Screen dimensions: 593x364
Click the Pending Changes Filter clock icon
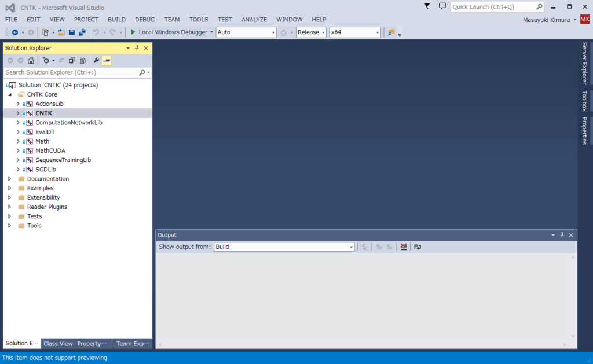point(46,61)
